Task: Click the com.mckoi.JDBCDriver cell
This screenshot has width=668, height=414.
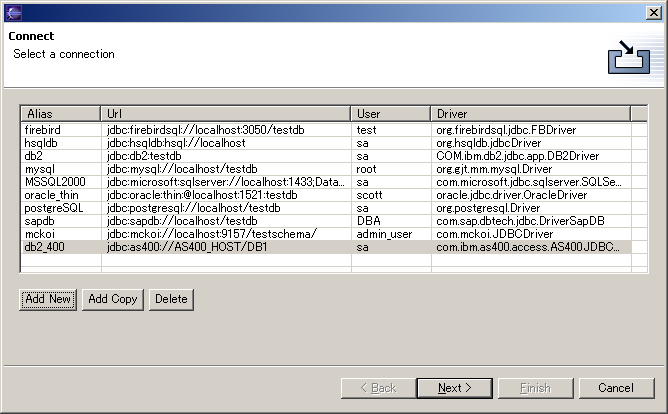Action: pos(495,234)
